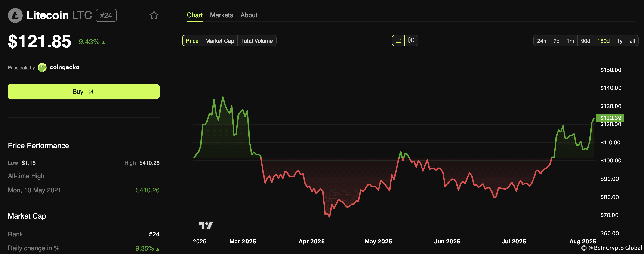The image size is (644, 254).
Task: Click the All-time High $410.26 value
Action: tap(148, 190)
